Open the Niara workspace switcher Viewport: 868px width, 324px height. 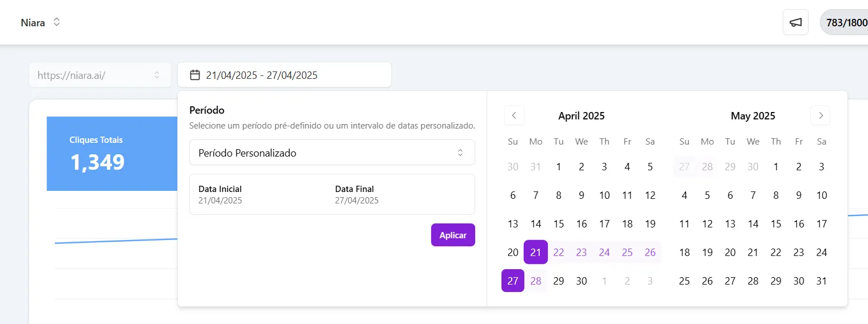coord(41,23)
